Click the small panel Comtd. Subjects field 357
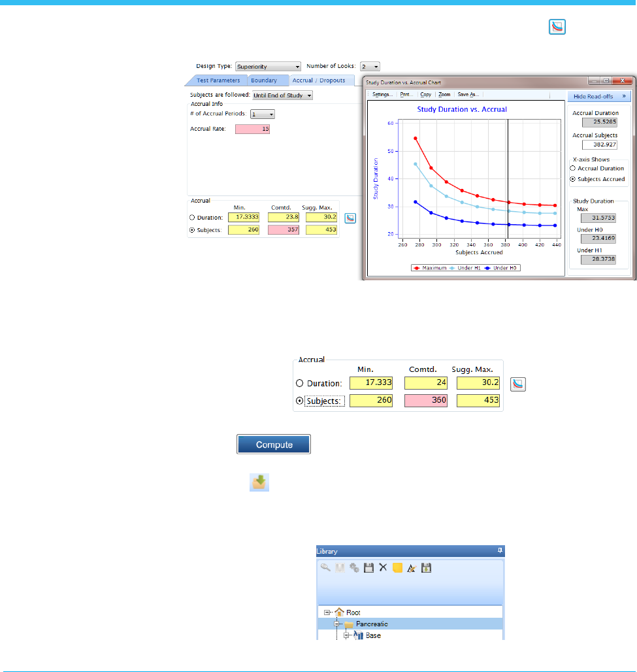Image resolution: width=637 pixels, height=672 pixels. (284, 229)
